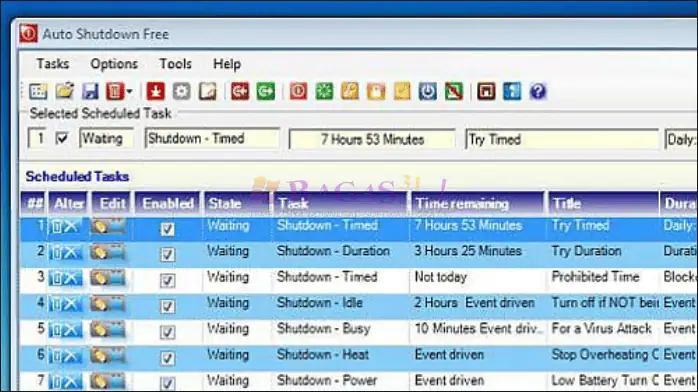Click the orange key toolbar icon

point(350,91)
